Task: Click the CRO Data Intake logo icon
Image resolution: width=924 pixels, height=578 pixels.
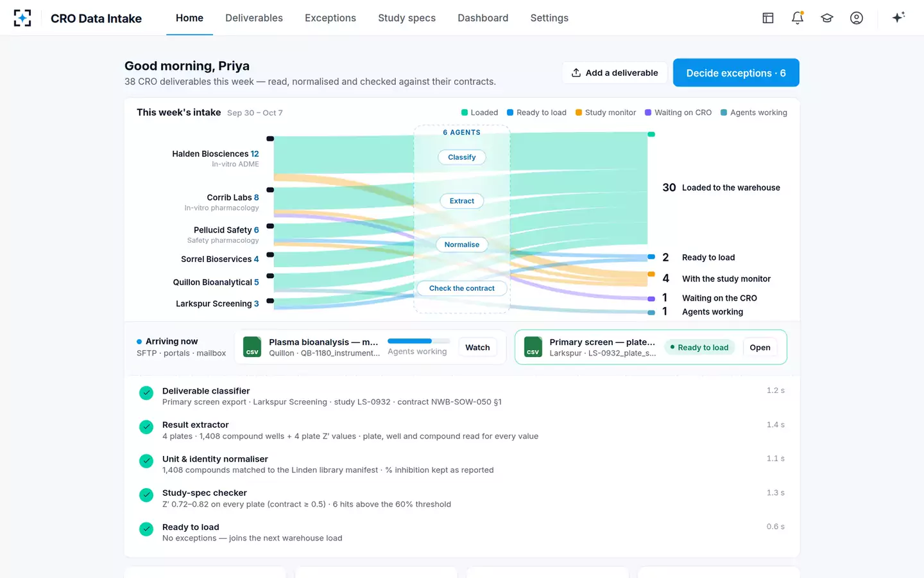Action: pyautogui.click(x=22, y=18)
